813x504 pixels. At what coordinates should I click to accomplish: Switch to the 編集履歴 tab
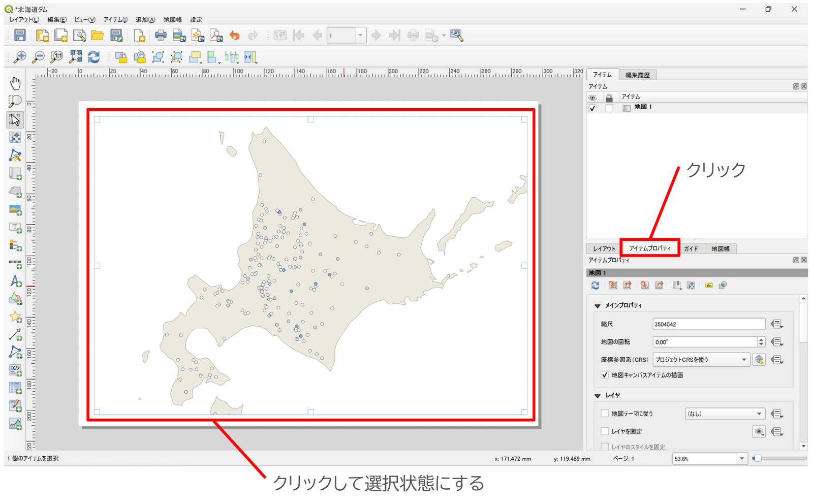click(x=638, y=75)
